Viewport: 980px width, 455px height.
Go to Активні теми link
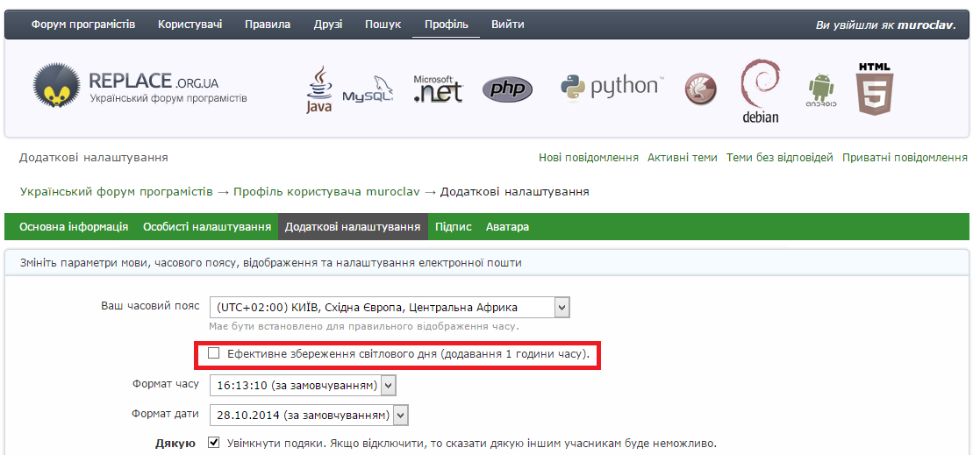[x=682, y=158]
